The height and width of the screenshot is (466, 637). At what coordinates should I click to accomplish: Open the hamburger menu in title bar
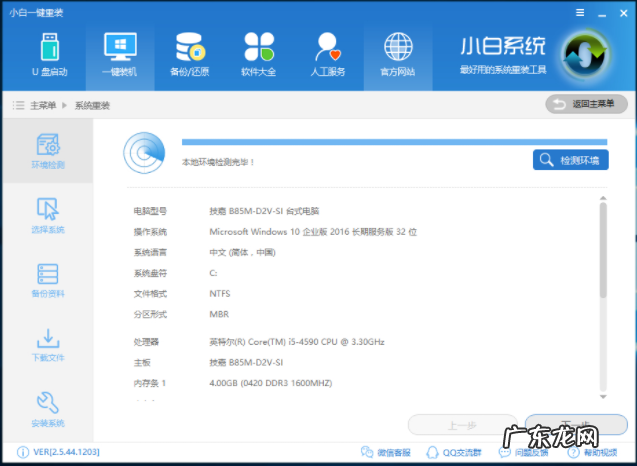(x=580, y=13)
